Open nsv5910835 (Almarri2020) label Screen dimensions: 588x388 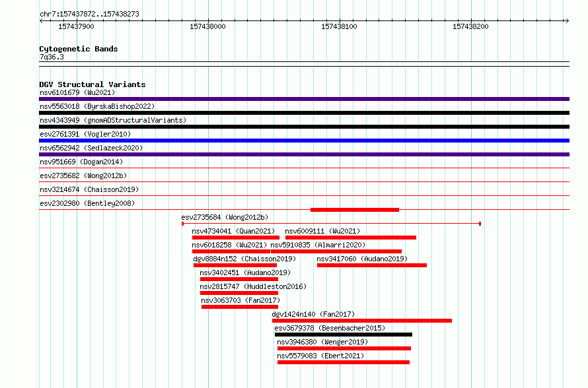(318, 245)
